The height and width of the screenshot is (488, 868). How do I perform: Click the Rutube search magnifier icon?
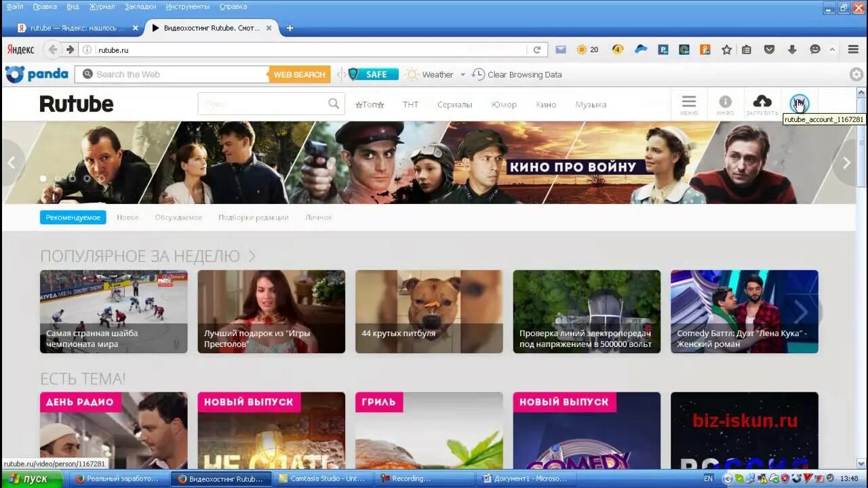point(334,104)
